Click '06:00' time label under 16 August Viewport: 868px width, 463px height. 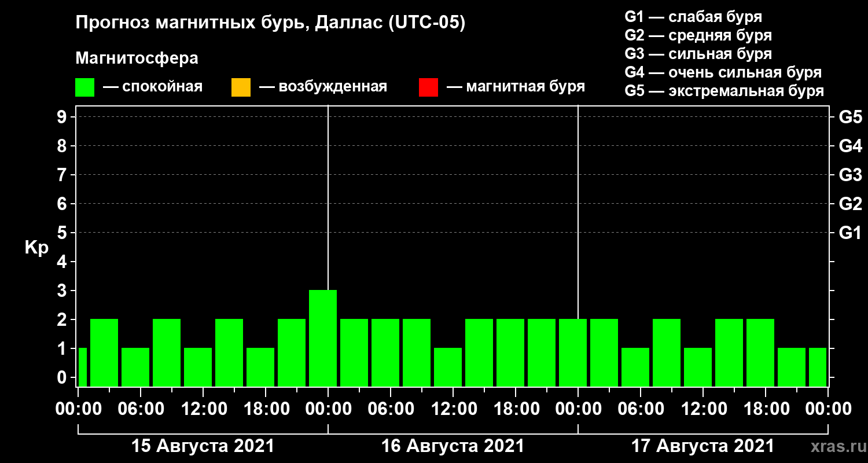(x=391, y=409)
